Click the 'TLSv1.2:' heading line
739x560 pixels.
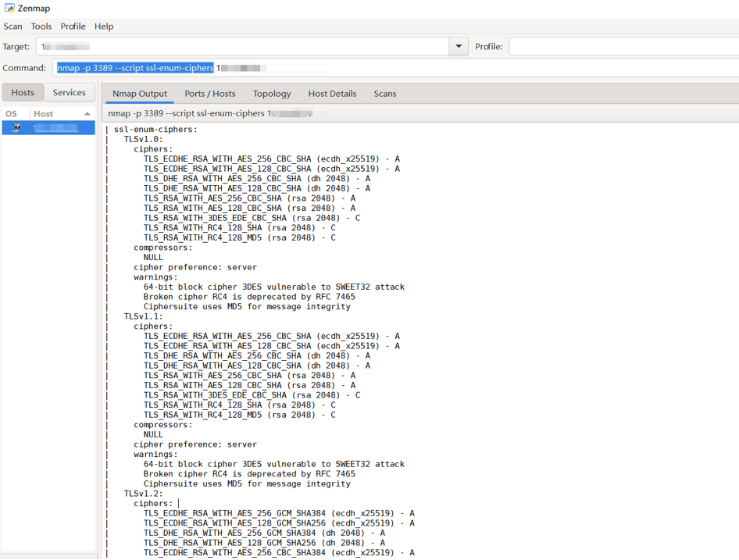[143, 494]
